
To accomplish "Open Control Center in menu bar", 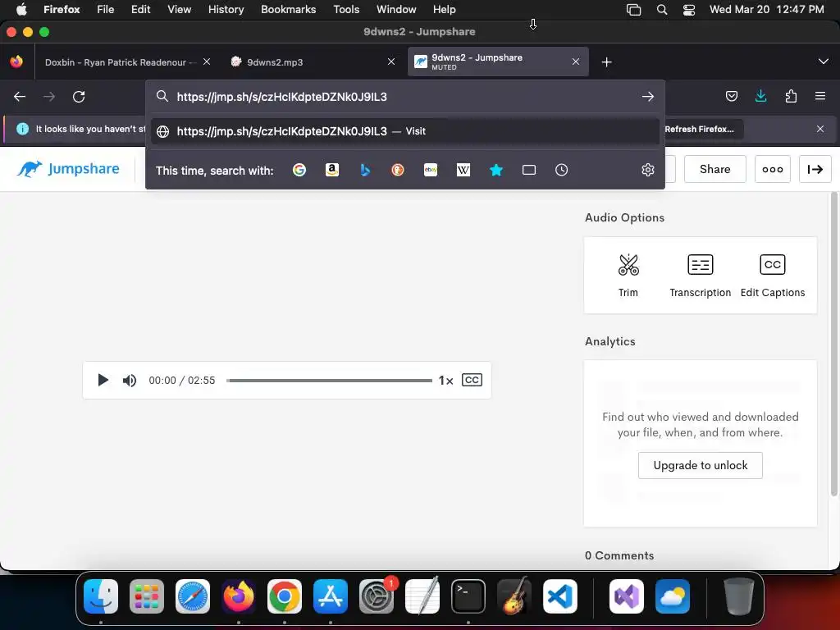I will pyautogui.click(x=689, y=10).
